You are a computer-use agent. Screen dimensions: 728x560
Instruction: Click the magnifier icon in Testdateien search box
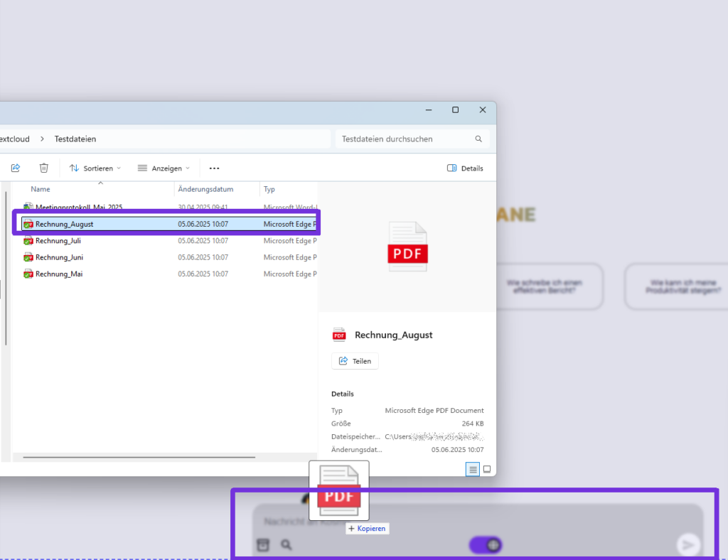point(478,139)
